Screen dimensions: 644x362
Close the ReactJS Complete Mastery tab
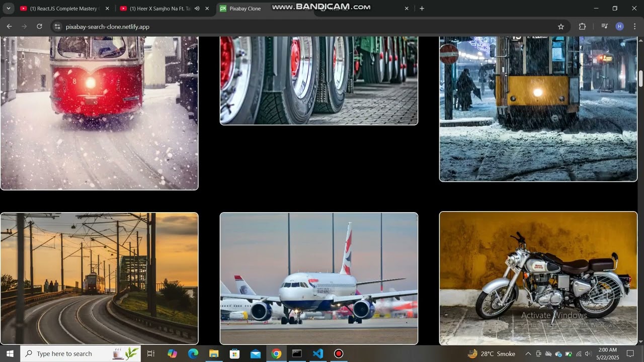[x=107, y=9]
